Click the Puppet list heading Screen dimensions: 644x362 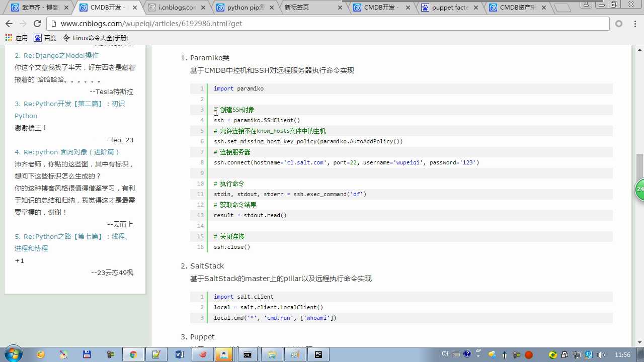[202, 337]
